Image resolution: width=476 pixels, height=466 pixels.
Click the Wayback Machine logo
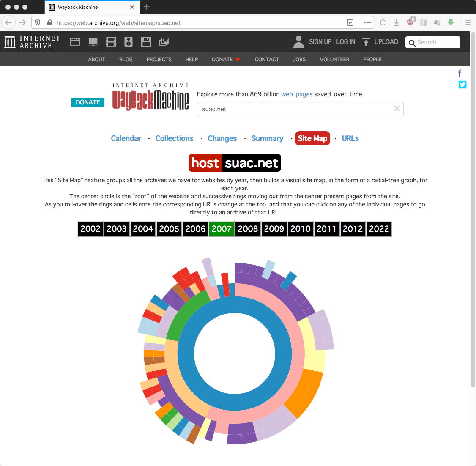coord(150,96)
